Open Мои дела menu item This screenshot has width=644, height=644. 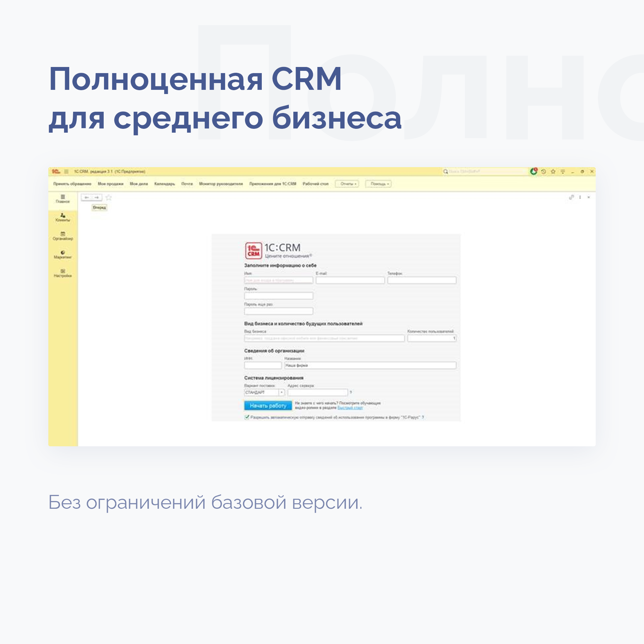pyautogui.click(x=139, y=184)
